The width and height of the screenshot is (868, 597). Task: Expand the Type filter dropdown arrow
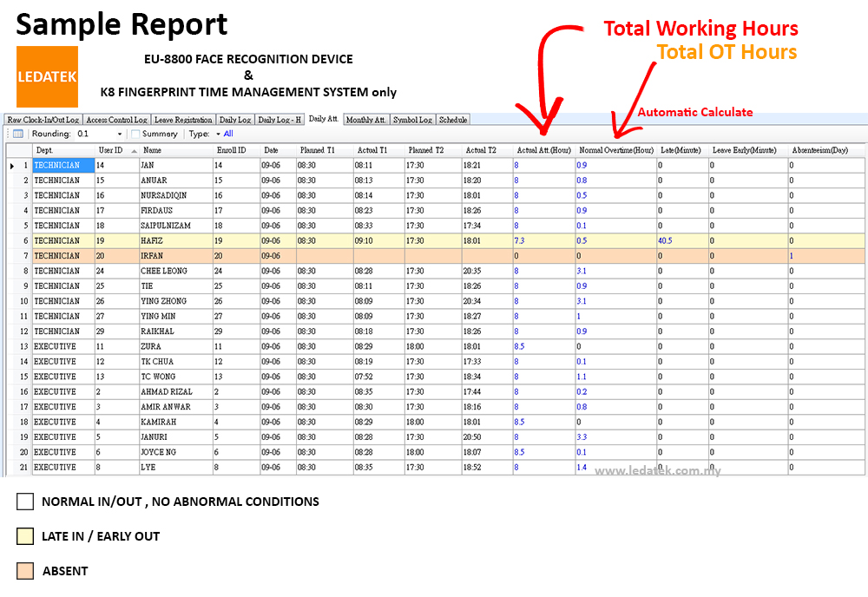[218, 134]
